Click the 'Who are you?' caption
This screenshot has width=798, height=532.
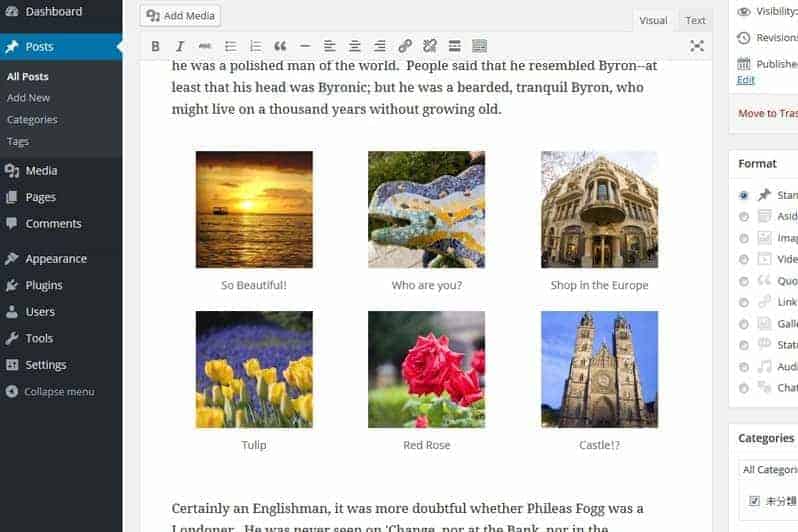tap(426, 285)
